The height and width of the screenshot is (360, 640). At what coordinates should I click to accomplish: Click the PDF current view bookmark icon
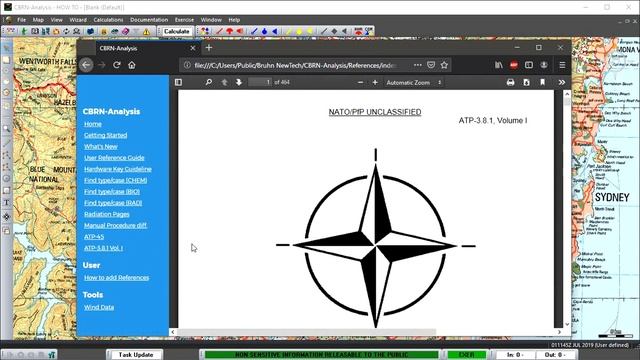point(542,82)
